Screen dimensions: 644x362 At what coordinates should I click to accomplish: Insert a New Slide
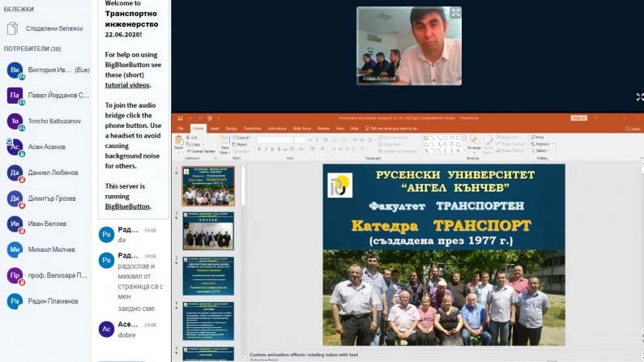[224, 145]
